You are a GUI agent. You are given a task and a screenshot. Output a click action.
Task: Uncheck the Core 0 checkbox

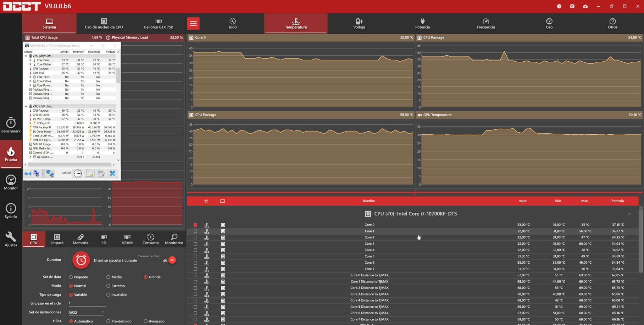coord(195,225)
